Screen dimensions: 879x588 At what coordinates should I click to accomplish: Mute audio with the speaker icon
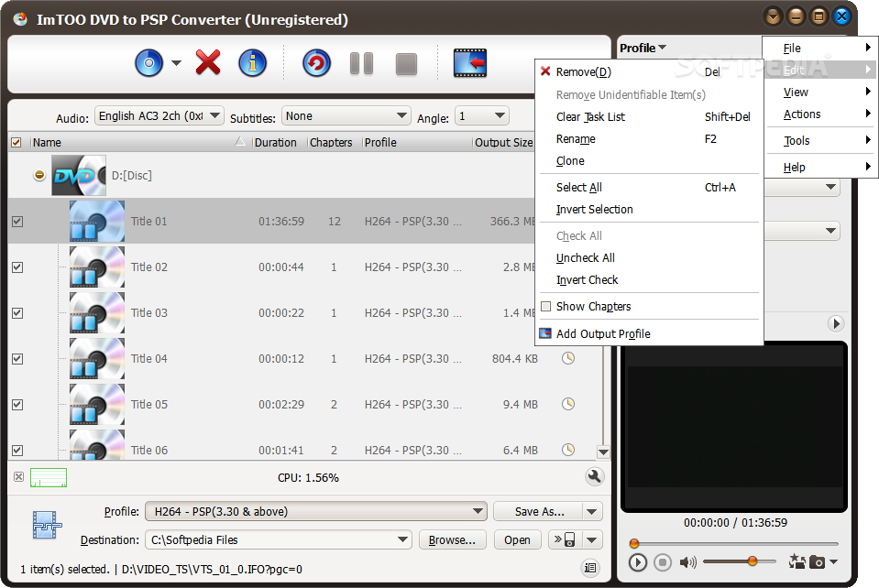pos(687,561)
